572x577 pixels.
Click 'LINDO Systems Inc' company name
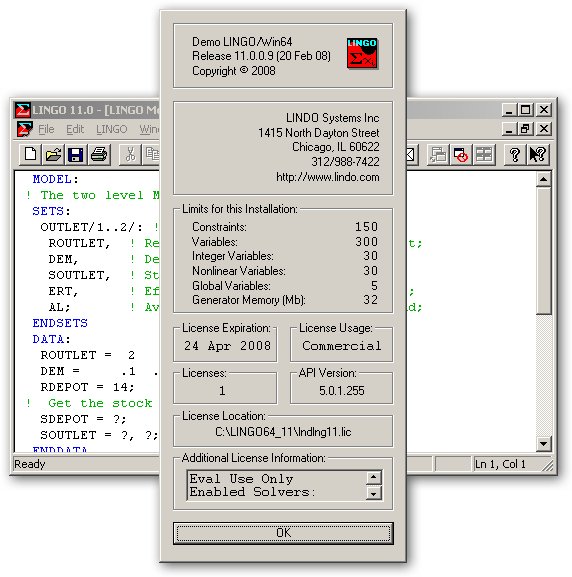332,118
